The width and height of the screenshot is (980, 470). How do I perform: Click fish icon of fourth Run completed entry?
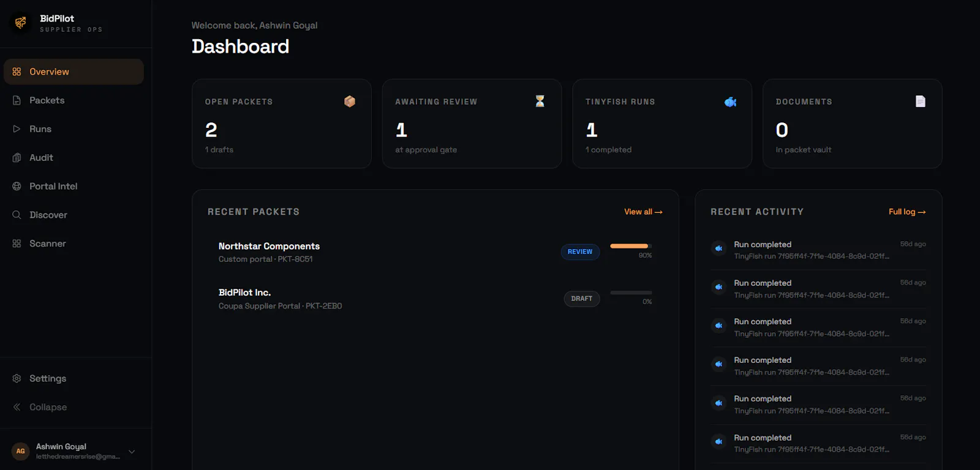[x=718, y=364]
